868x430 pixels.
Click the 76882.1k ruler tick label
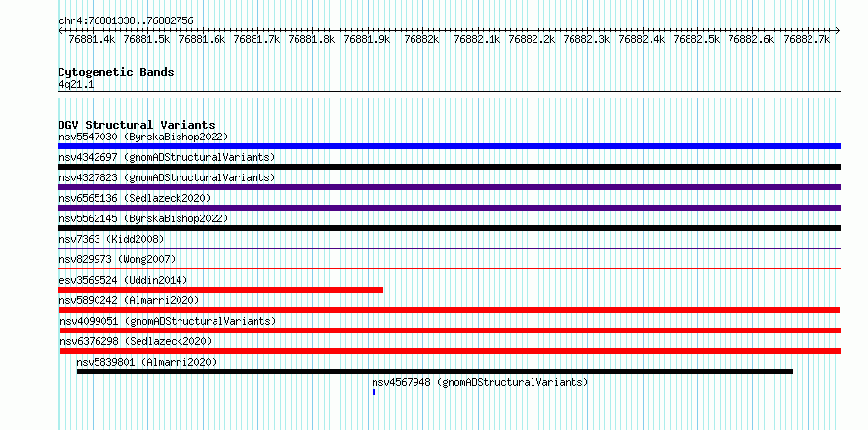pos(477,39)
